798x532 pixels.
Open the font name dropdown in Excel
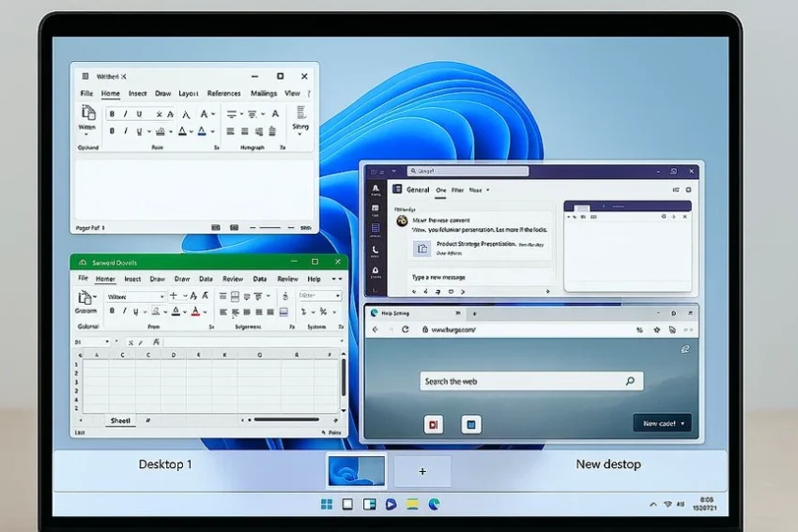[x=161, y=296]
